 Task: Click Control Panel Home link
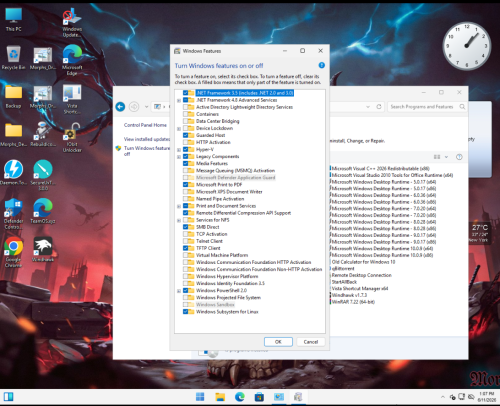pos(145,125)
